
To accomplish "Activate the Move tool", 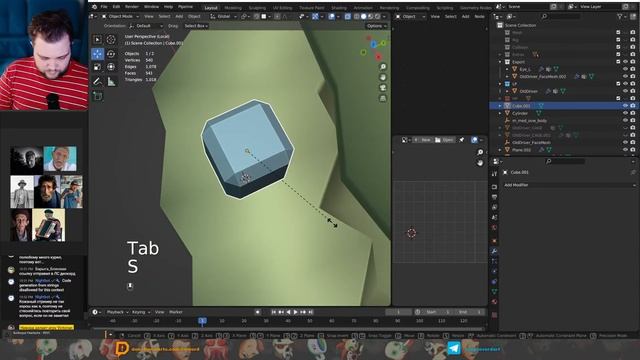I will click(x=98, y=54).
